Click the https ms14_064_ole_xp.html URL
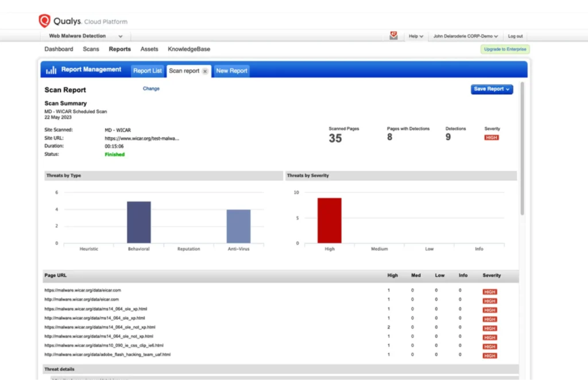 (96, 309)
